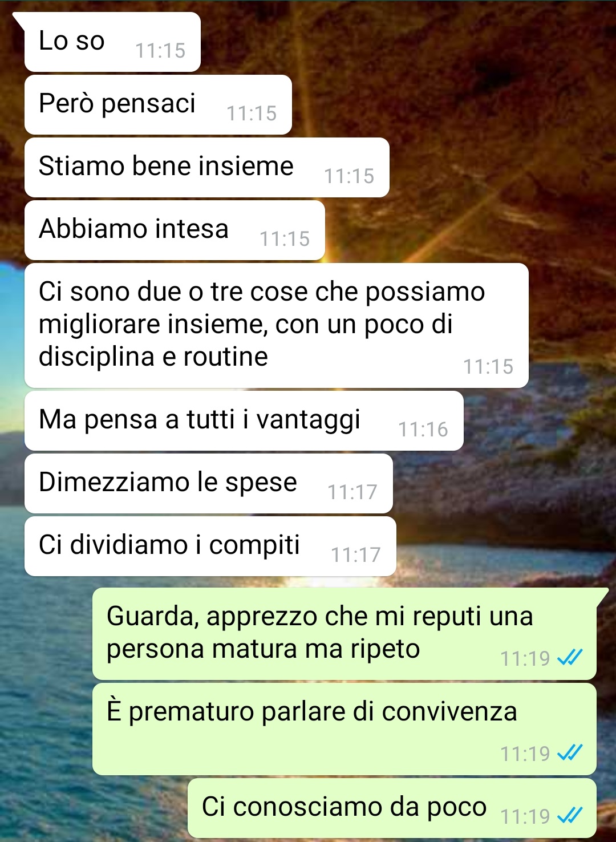616x842 pixels.
Task: Click the double check icon on 'persona matura' message
Action: (x=570, y=658)
